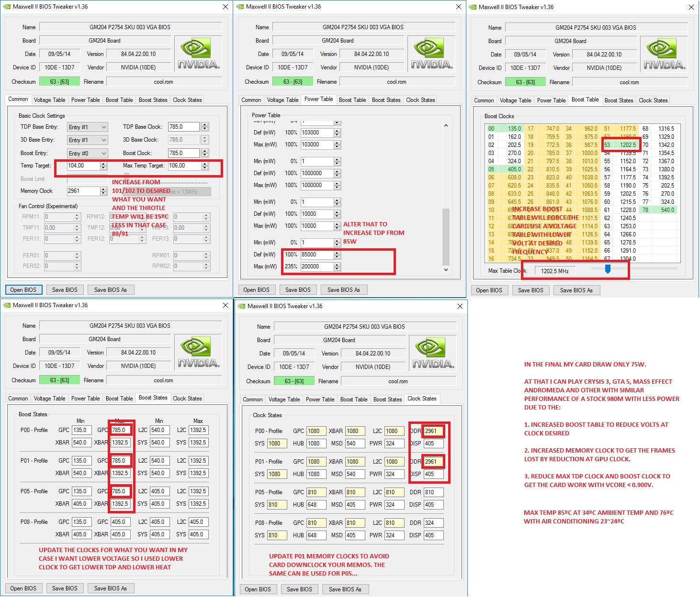
Task: Click the NVIDIA logo in the Common tab window
Action: coord(198,54)
